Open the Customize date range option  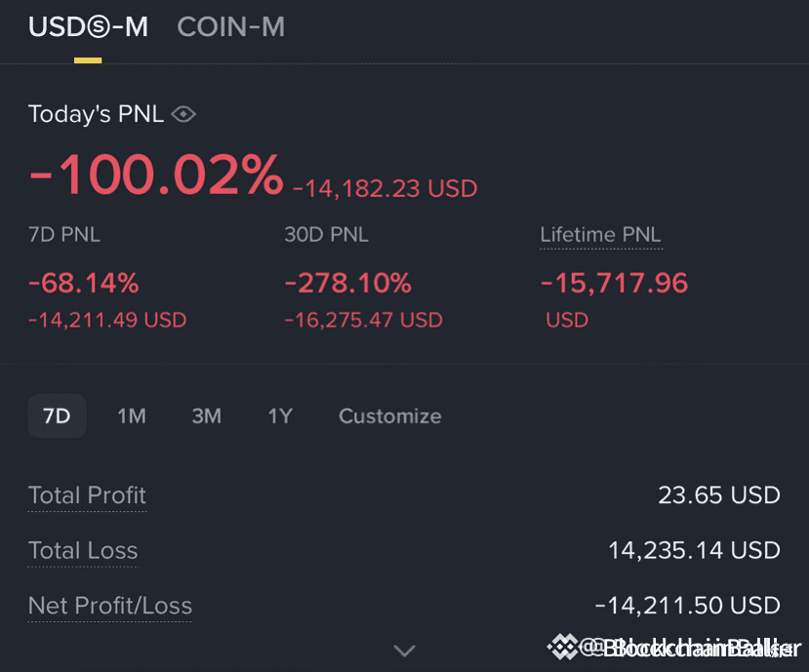(389, 416)
